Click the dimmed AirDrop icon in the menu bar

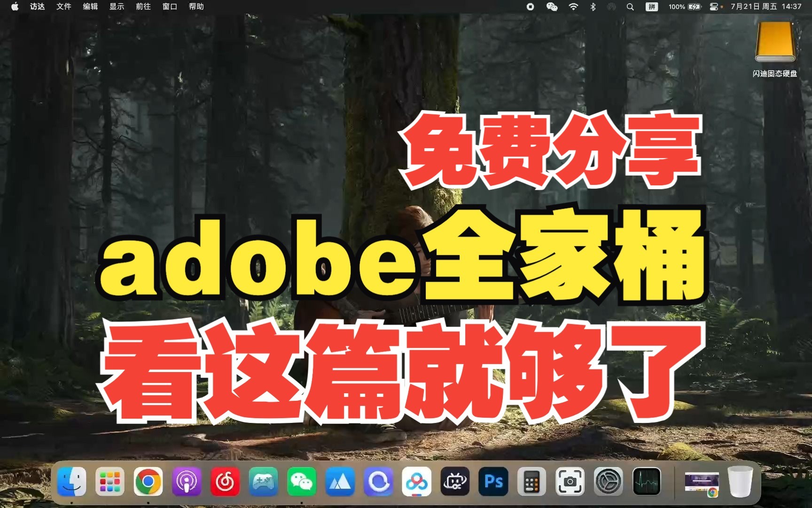[611, 7]
